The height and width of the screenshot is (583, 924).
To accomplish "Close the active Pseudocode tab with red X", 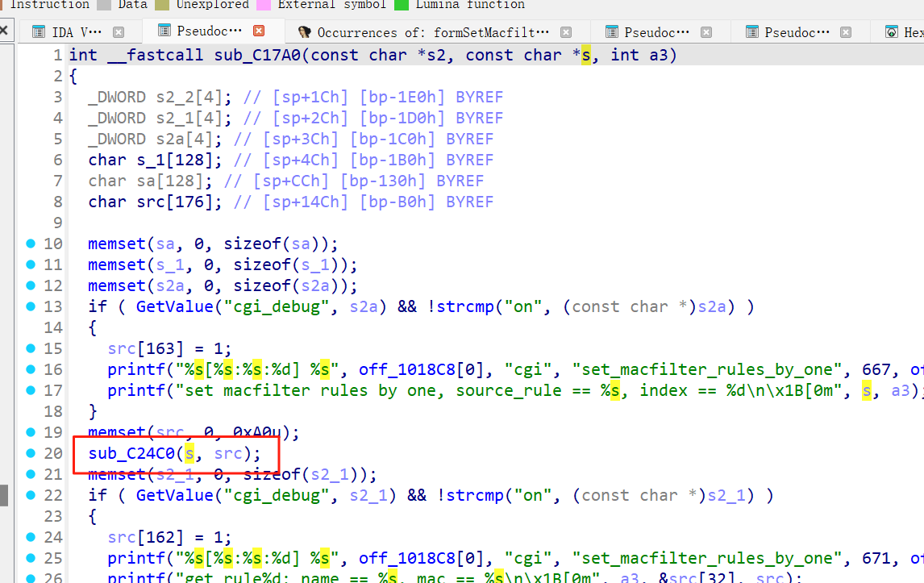I will coord(259,31).
